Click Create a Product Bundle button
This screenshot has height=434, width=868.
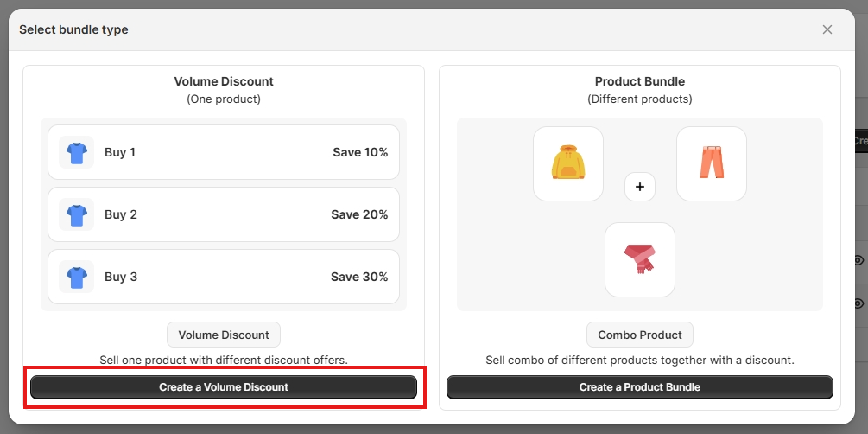pos(640,387)
